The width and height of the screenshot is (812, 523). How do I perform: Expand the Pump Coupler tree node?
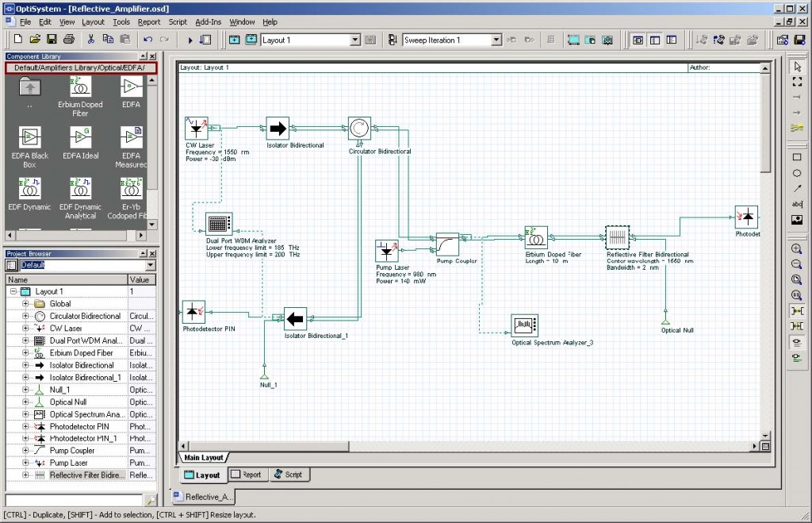point(25,451)
